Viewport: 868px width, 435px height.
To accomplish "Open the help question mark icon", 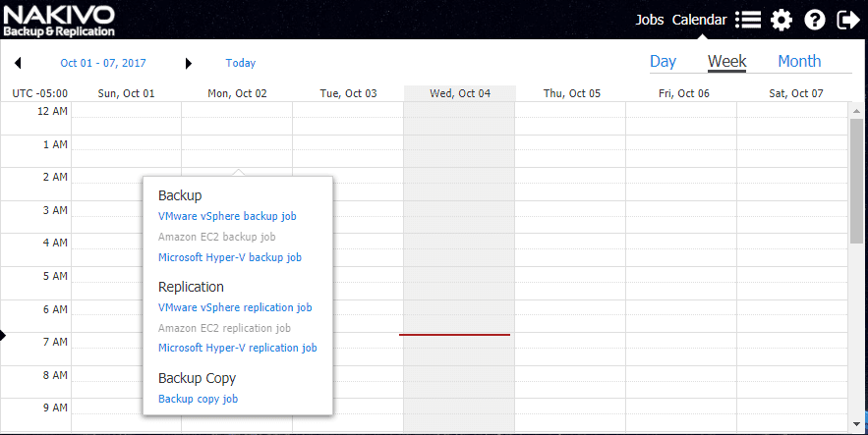I will (x=815, y=21).
